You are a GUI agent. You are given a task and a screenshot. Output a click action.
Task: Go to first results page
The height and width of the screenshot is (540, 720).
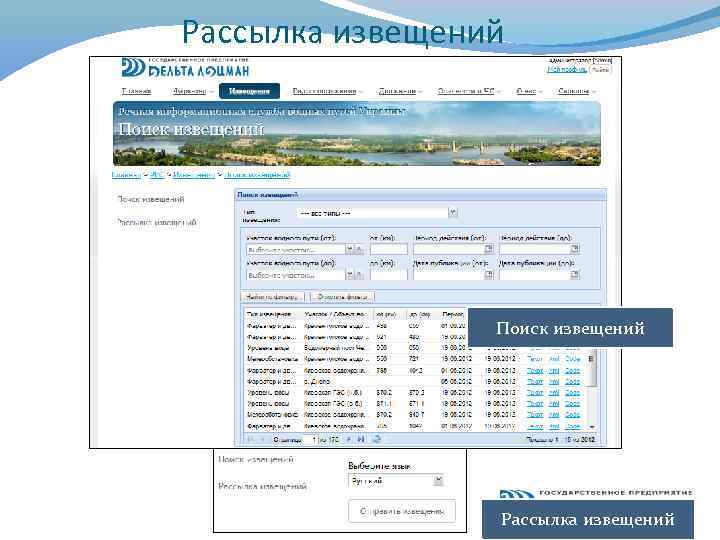pos(251,439)
